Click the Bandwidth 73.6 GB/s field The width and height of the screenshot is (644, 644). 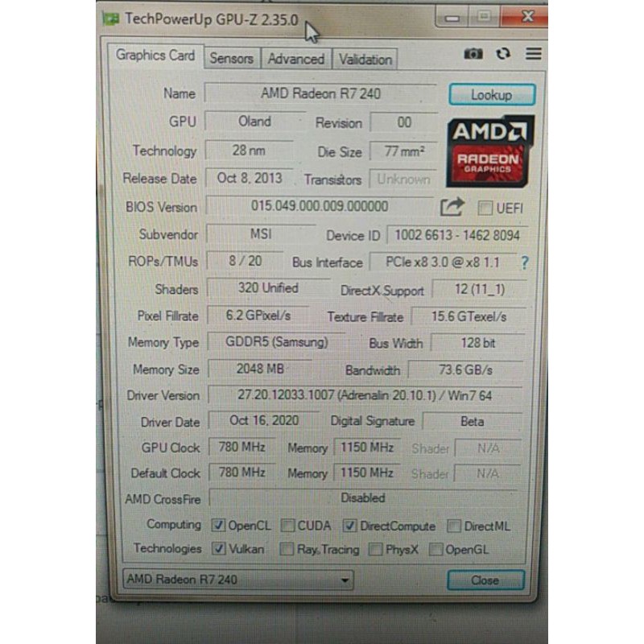[465, 370]
